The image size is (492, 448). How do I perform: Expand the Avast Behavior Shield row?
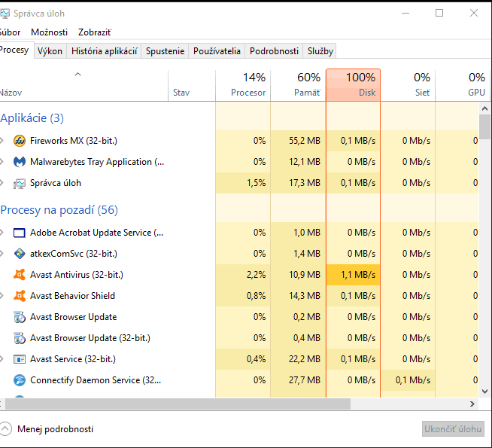[2, 296]
